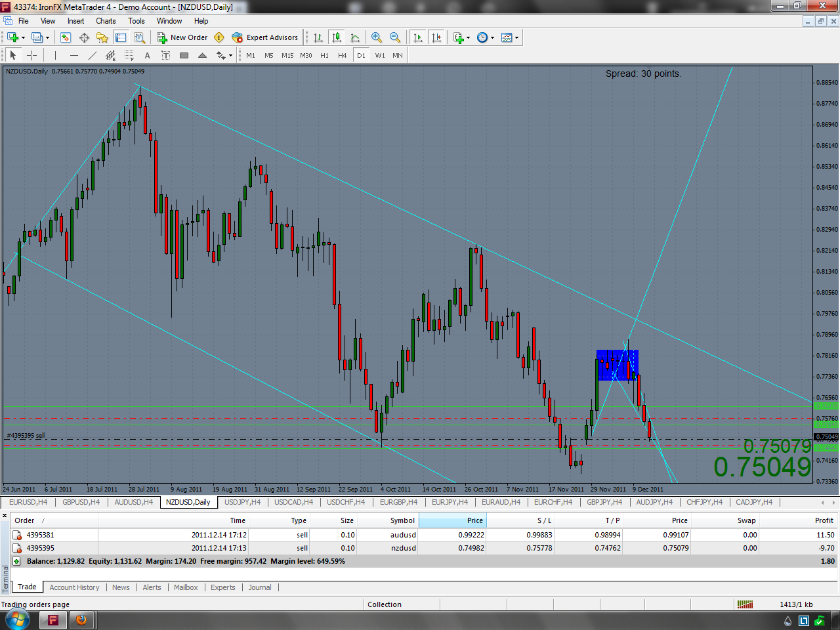The width and height of the screenshot is (840, 630).
Task: Open the Tools menu
Action: pyautogui.click(x=136, y=21)
